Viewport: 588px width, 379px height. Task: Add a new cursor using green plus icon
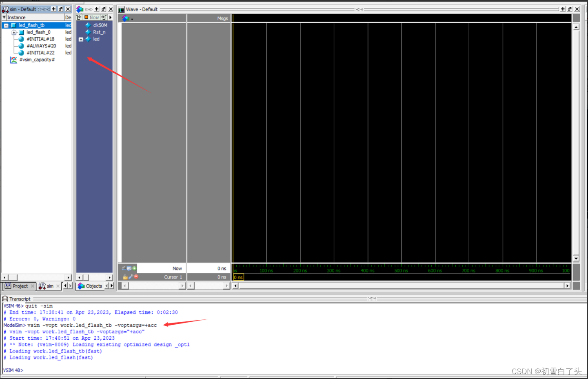[134, 268]
